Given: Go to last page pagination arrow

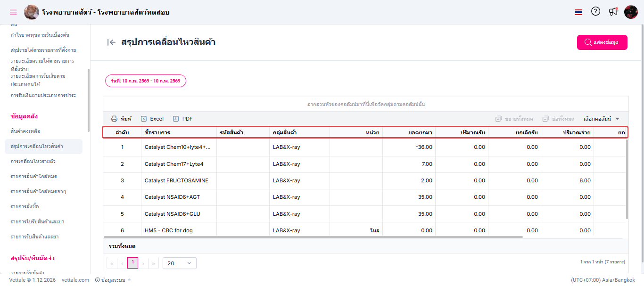Looking at the screenshot, I should tap(154, 263).
